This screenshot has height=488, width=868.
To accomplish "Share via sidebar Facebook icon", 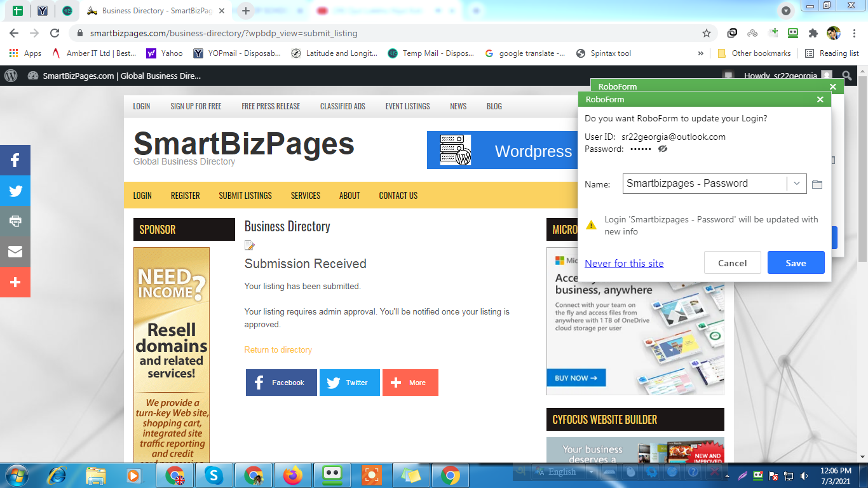I will (15, 160).
